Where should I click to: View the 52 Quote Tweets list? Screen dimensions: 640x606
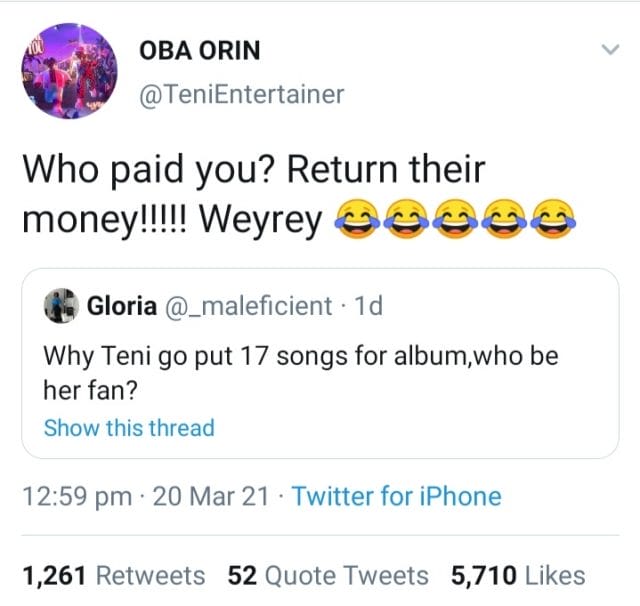tap(328, 575)
